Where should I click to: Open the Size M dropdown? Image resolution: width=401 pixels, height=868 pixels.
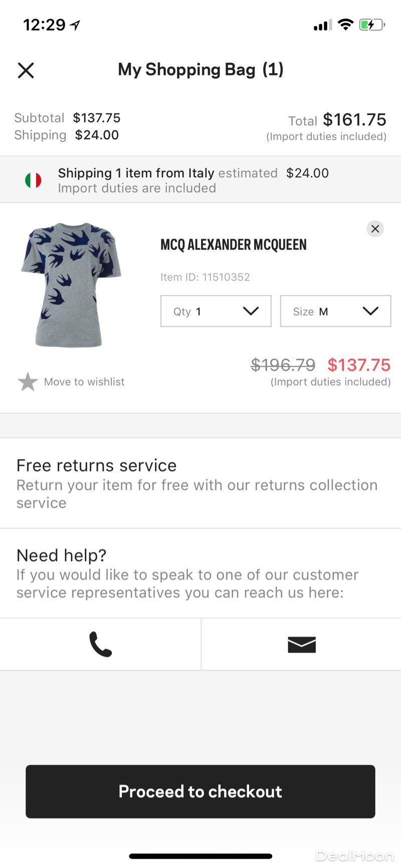335,311
